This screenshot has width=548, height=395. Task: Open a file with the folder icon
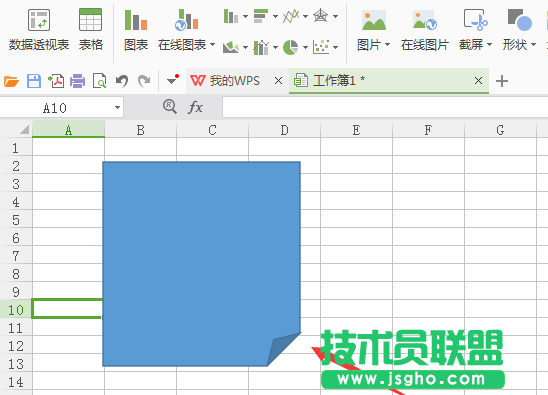(x=11, y=81)
